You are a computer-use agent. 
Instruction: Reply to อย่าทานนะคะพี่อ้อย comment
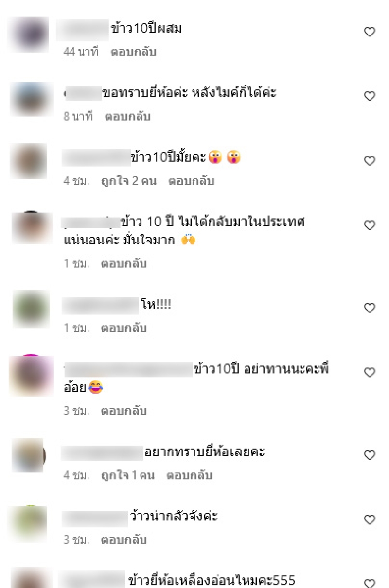124,411
